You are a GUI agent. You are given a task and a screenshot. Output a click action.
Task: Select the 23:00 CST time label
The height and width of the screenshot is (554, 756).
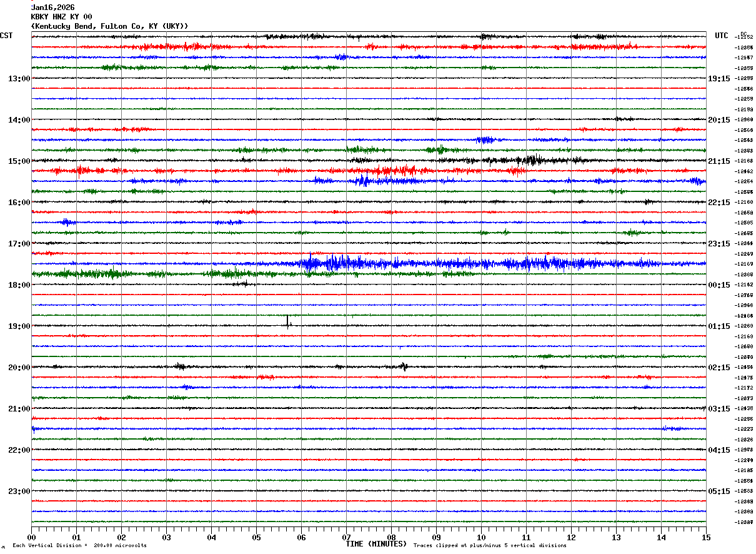point(19,491)
